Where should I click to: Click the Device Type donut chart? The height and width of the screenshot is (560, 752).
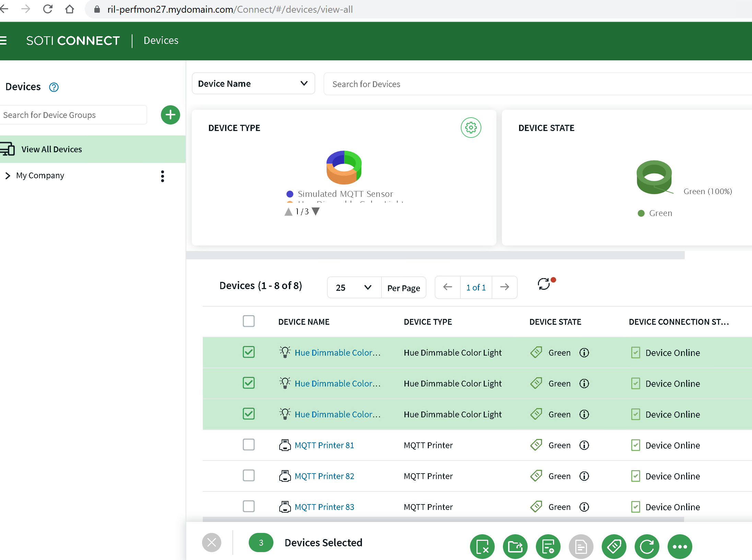[344, 167]
